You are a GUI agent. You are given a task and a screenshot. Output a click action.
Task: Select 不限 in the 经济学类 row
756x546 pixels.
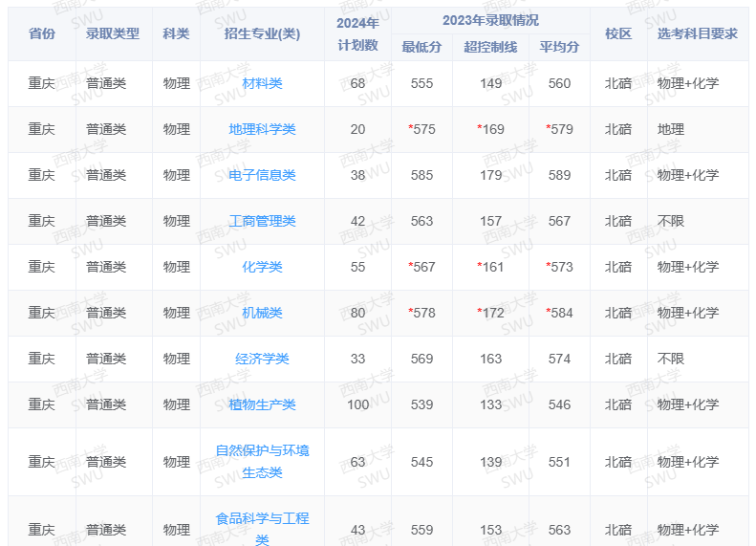[671, 359]
